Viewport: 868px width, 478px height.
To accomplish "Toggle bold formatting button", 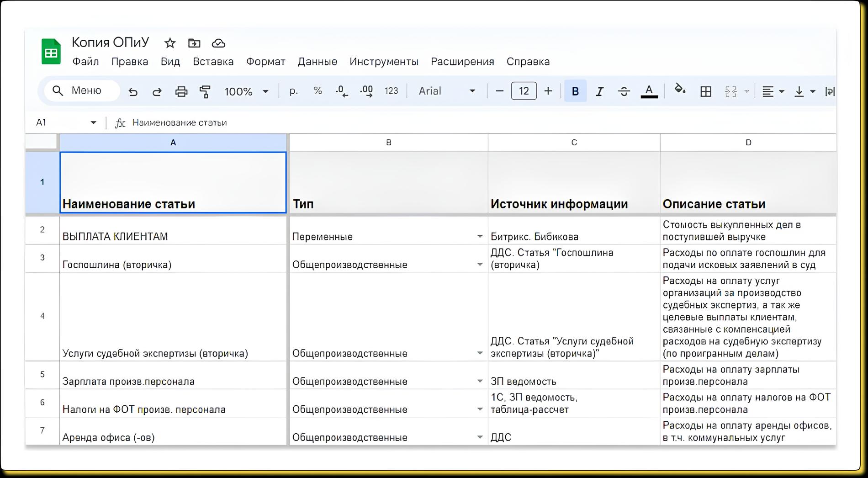I will click(575, 91).
